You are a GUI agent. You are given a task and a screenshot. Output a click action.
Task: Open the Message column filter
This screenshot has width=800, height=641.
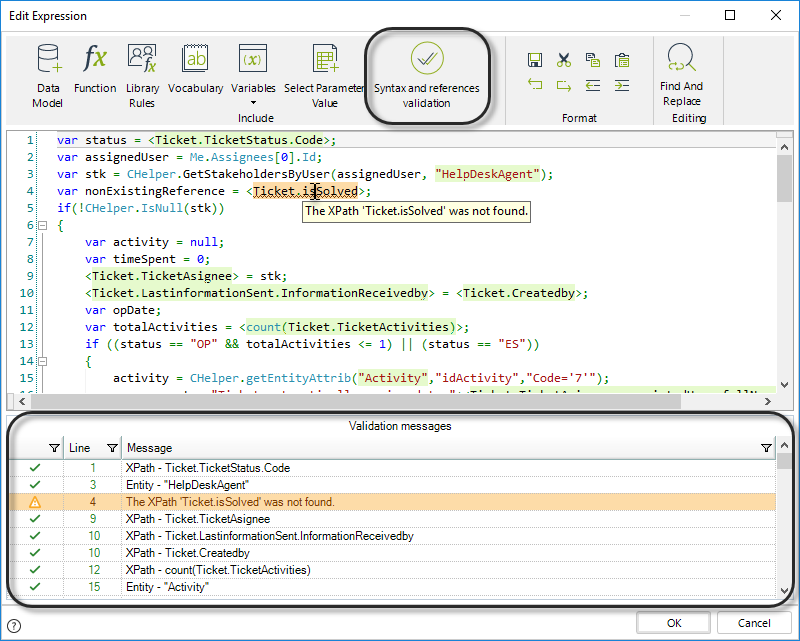click(x=766, y=448)
